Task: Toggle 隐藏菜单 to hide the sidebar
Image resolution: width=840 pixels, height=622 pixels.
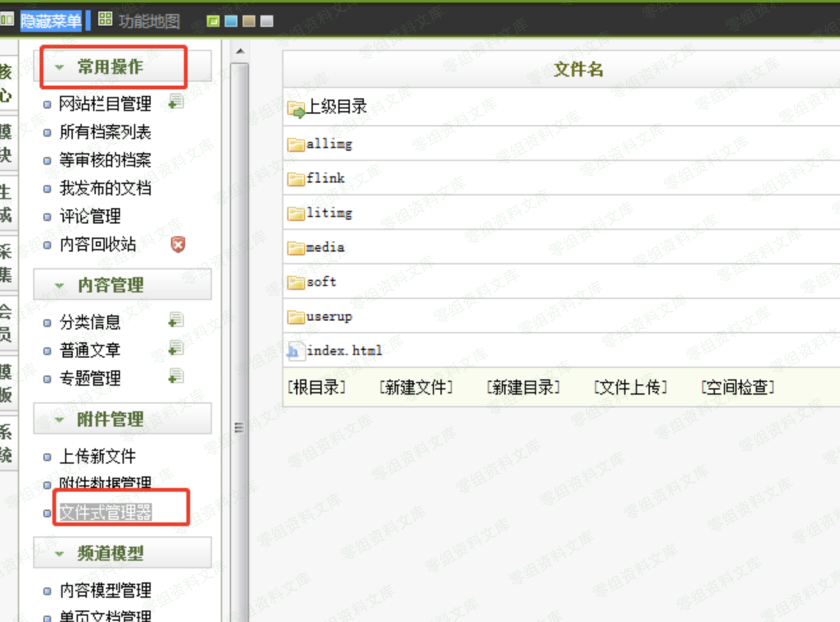Action: coord(51,19)
